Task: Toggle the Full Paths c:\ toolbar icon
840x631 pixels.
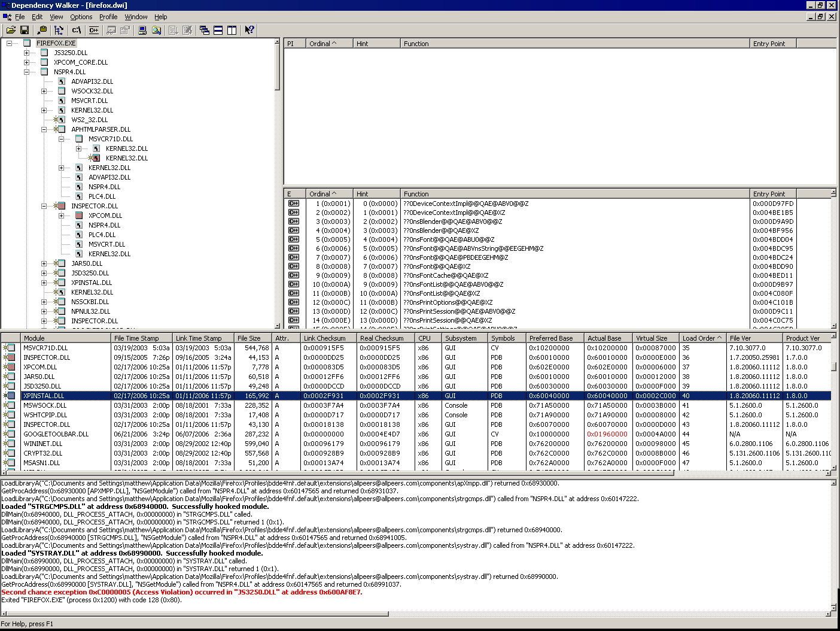Action: 76,30
